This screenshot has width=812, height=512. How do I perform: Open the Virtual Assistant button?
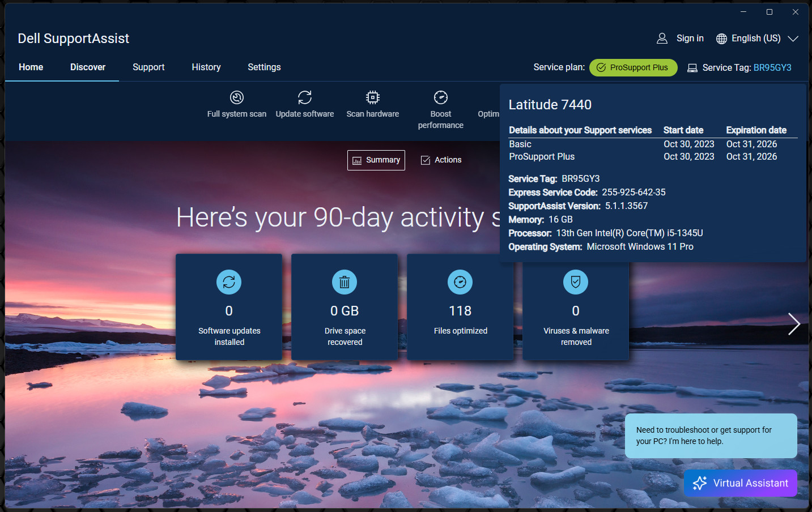pyautogui.click(x=741, y=483)
